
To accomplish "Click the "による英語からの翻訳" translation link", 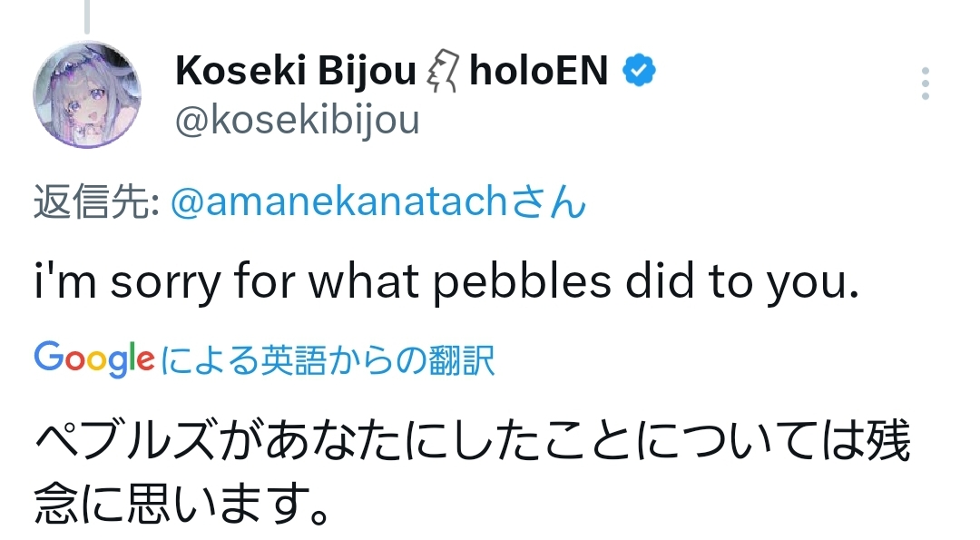I will 328,361.
